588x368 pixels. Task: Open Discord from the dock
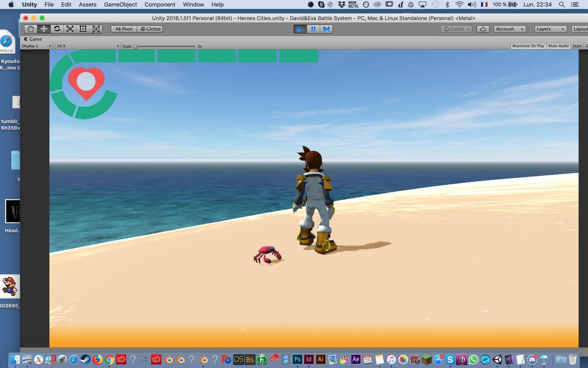click(x=533, y=359)
